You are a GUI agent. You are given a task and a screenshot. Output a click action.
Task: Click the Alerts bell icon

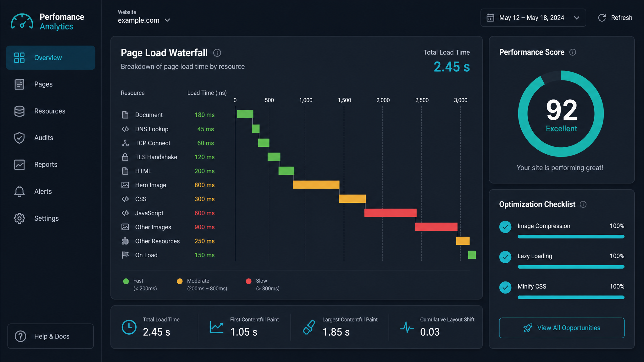click(19, 191)
